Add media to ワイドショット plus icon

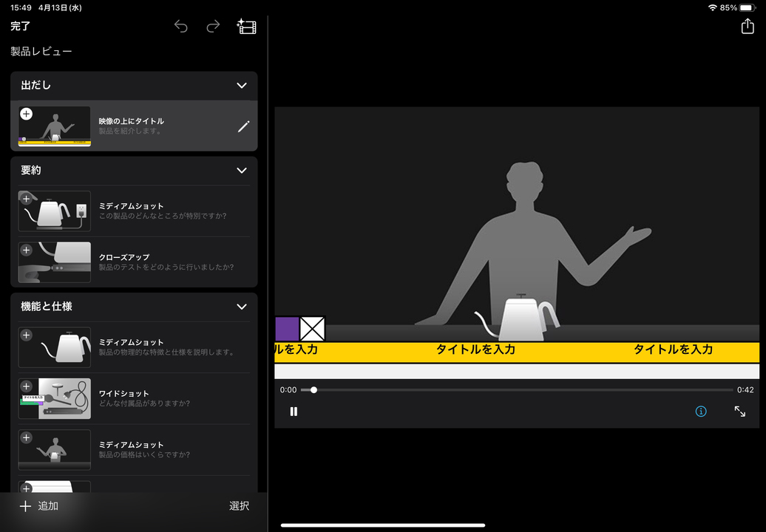[27, 386]
